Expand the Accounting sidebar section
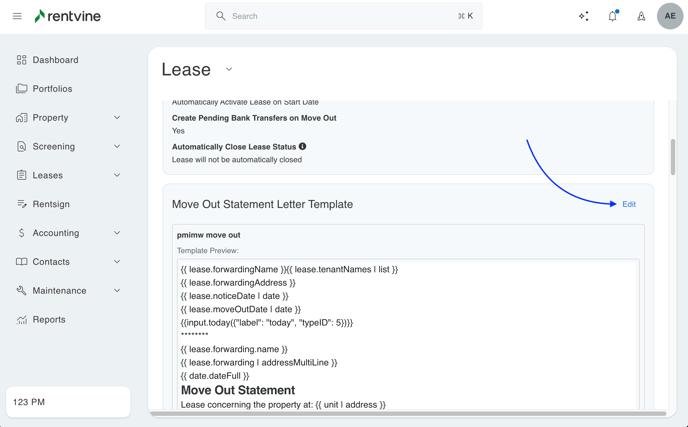The width and height of the screenshot is (688, 427). 117,233
